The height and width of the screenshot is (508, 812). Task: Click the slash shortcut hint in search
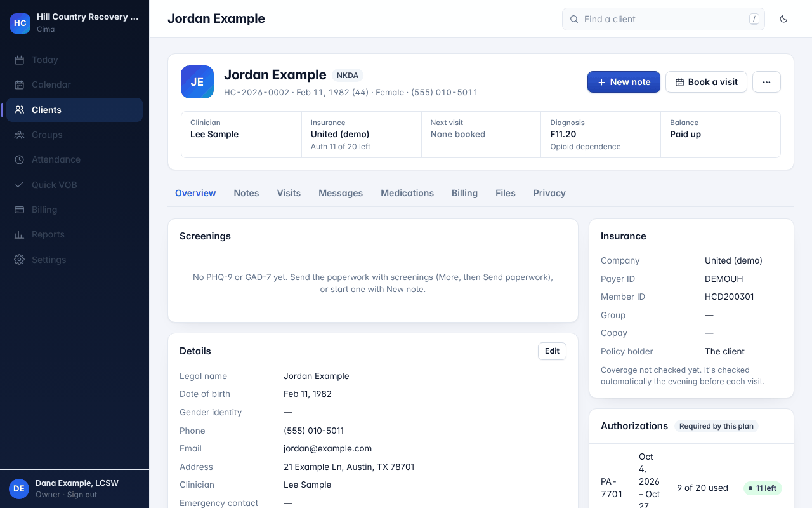point(754,19)
